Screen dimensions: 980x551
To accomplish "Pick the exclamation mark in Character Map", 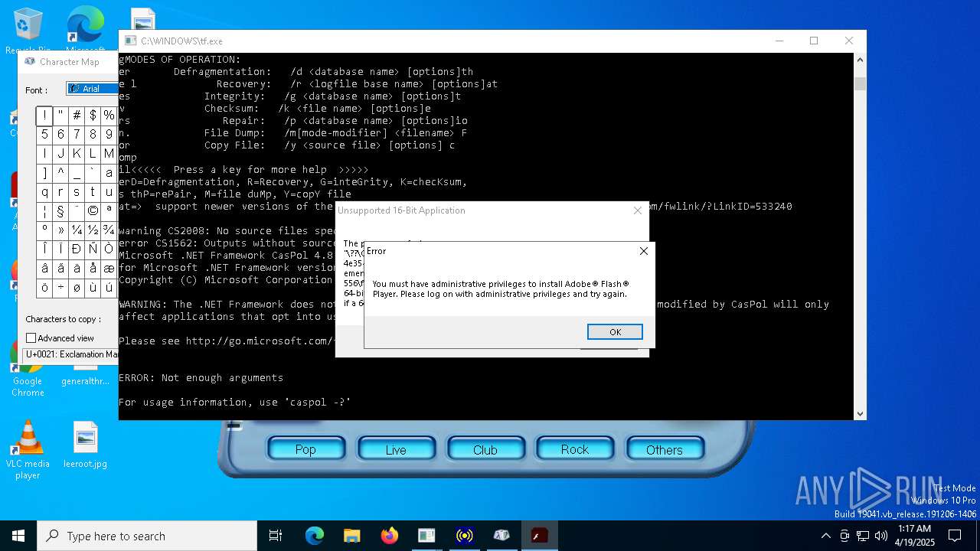I will coord(44,116).
